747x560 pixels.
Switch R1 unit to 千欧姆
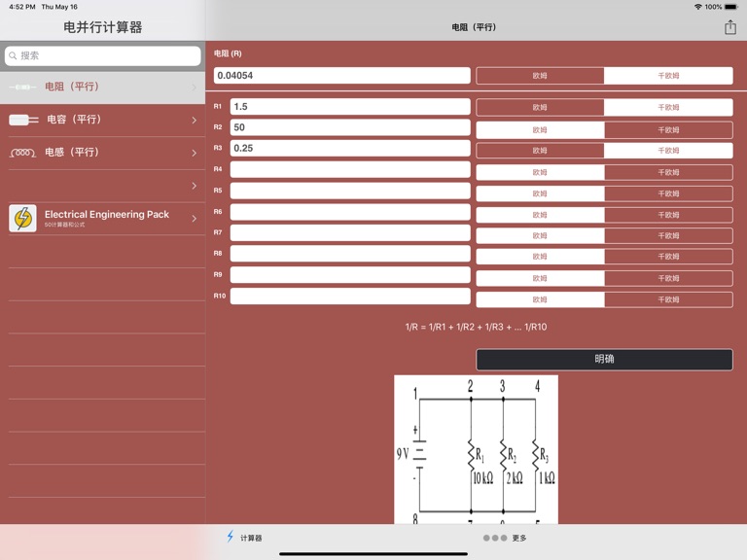point(668,108)
